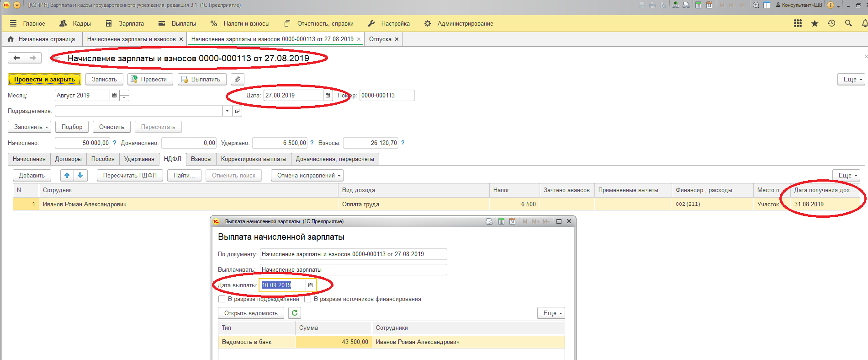Open the Взносы tab
The width and height of the screenshot is (868, 360).
coord(201,159)
